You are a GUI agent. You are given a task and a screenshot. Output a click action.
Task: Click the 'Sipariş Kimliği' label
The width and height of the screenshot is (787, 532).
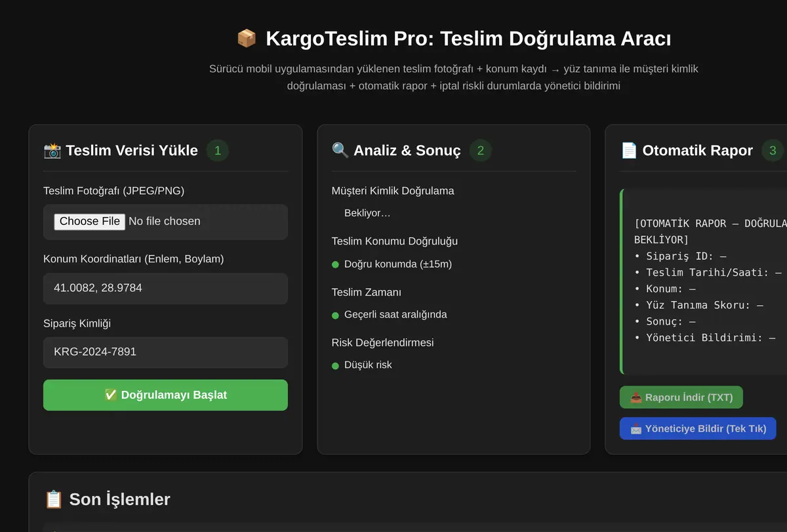[77, 323]
